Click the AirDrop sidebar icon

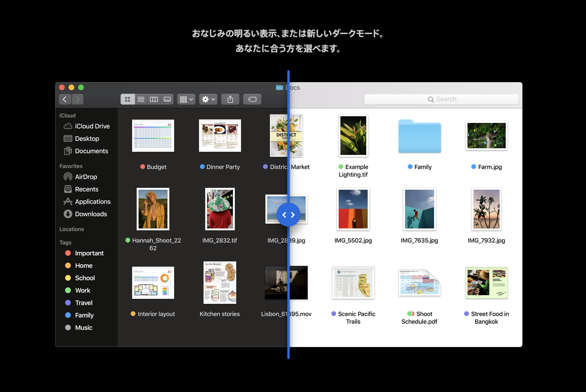68,177
